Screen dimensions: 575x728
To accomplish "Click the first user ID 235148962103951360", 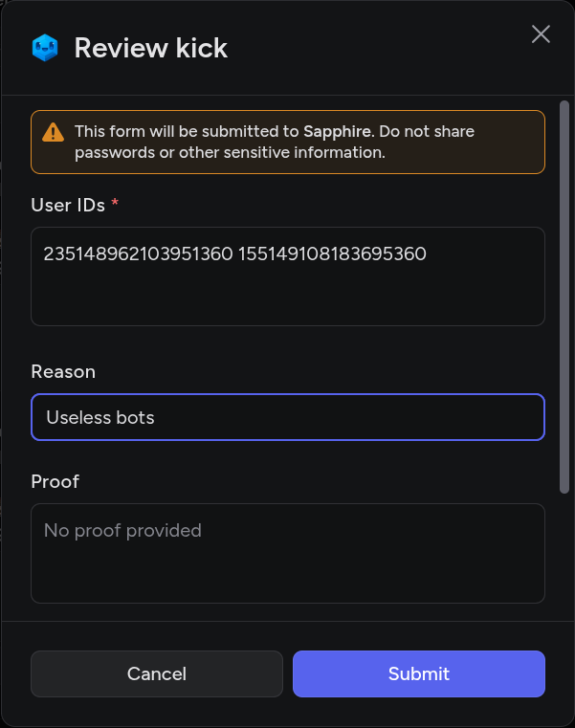I will [138, 254].
